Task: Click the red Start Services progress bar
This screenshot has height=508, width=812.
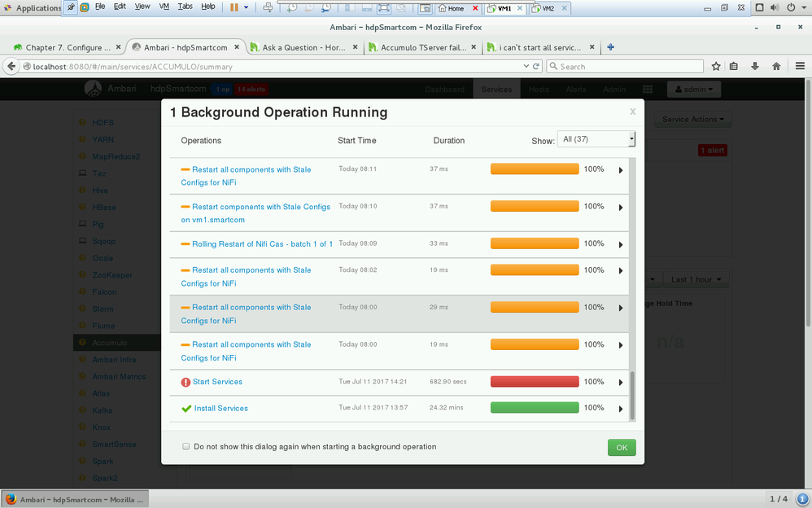Action: (535, 381)
